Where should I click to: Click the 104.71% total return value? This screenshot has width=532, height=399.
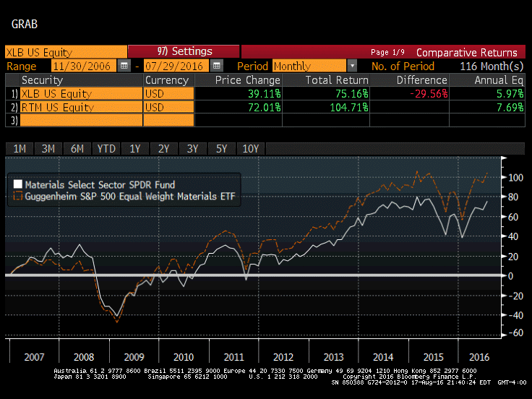click(x=349, y=107)
